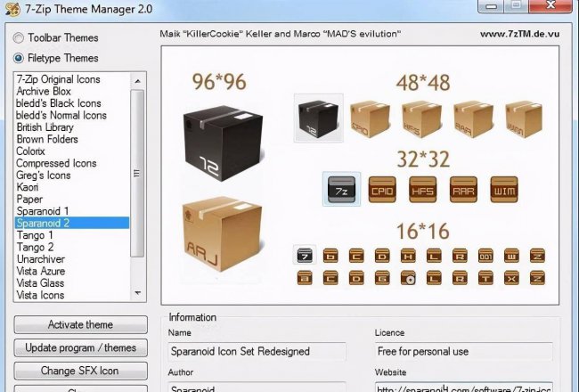Click the theme list scrollbar thumb

137,173
